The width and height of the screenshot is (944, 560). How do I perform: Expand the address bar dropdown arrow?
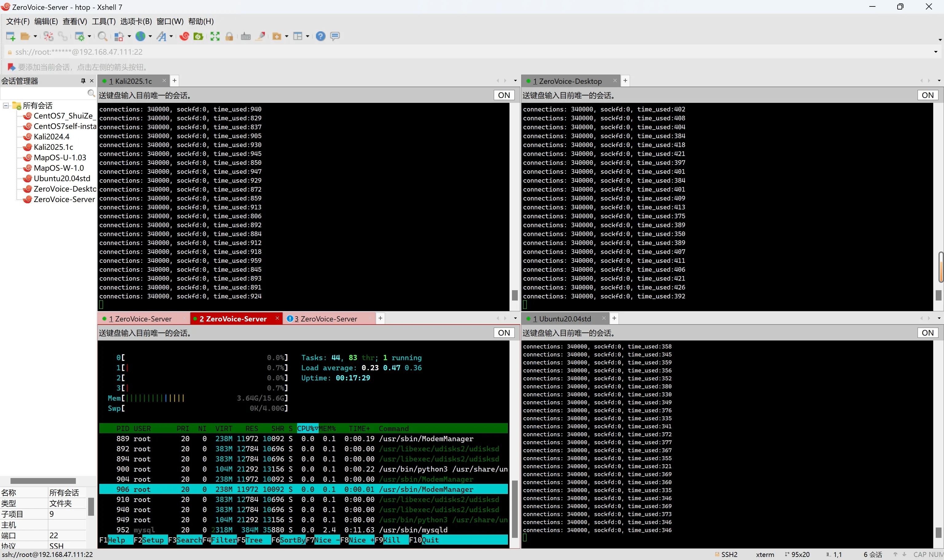[x=936, y=52]
